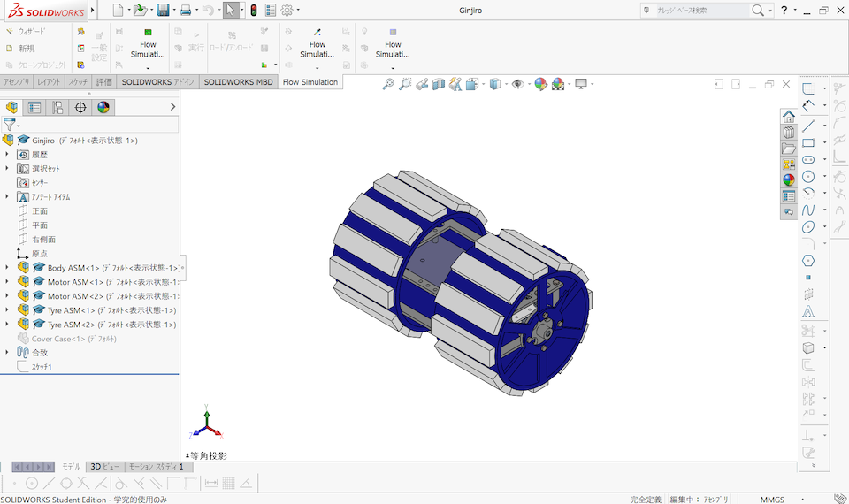Open the Options gear icon
The width and height of the screenshot is (849, 504).
[287, 10]
